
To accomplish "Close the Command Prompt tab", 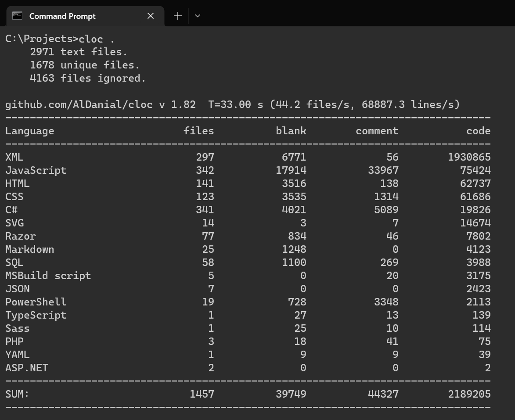I will 151,16.
